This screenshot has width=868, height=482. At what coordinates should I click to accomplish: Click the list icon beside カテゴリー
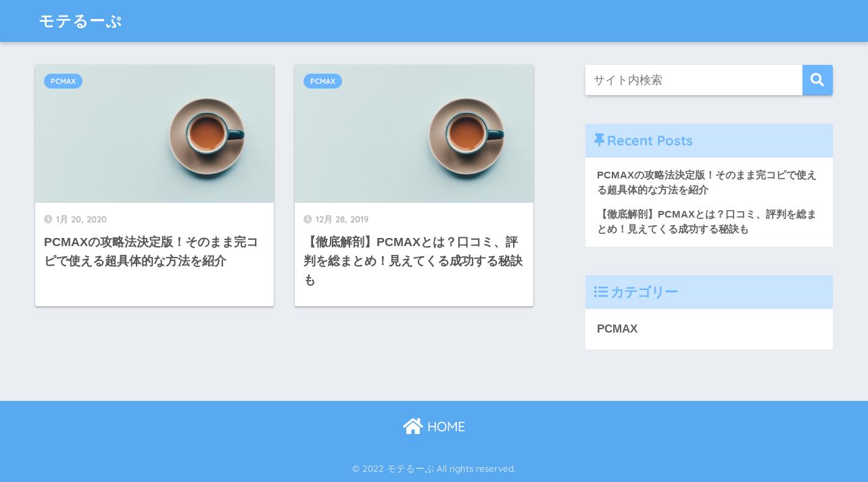[x=601, y=291]
